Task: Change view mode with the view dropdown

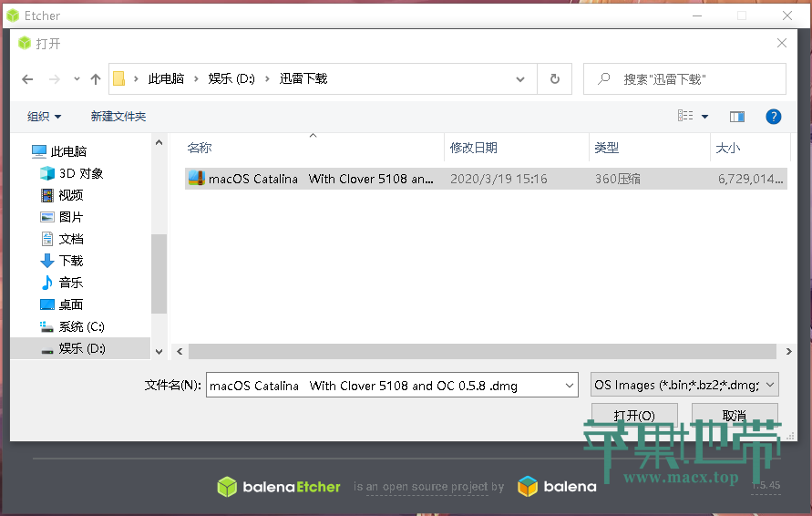Action: pos(704,117)
